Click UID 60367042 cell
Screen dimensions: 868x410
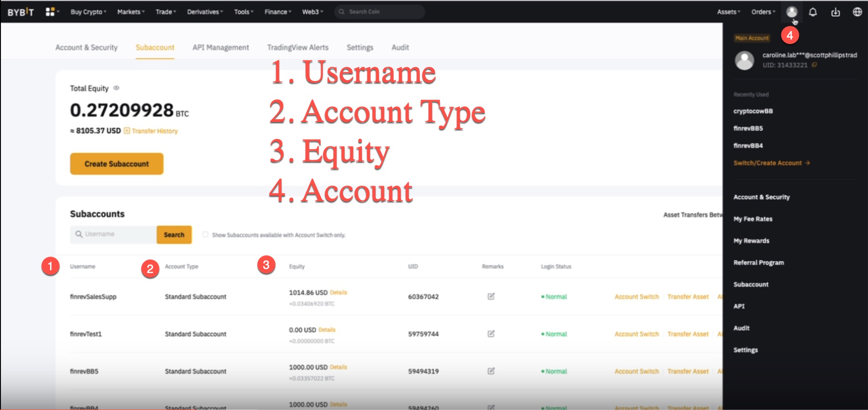click(x=424, y=297)
